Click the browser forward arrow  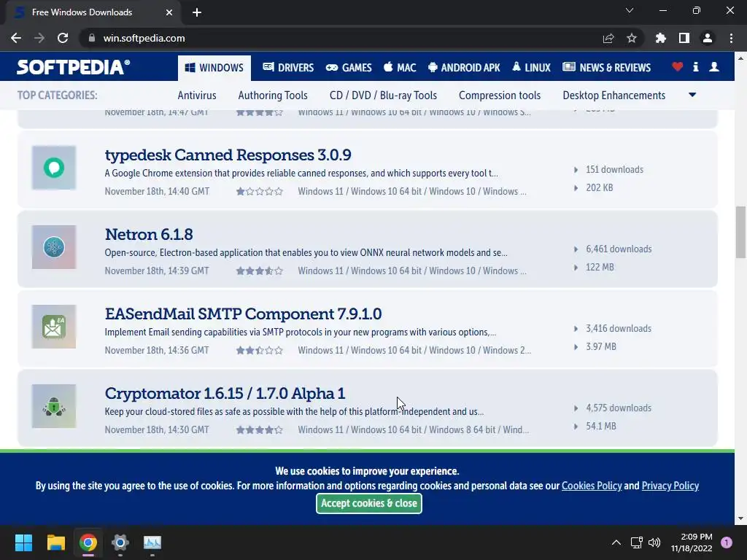(x=39, y=38)
